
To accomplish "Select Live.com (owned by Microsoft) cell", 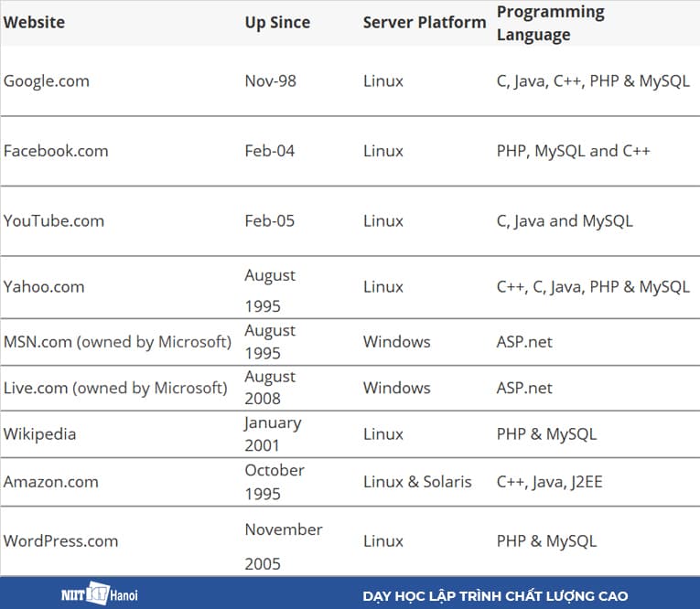I will point(115,388).
